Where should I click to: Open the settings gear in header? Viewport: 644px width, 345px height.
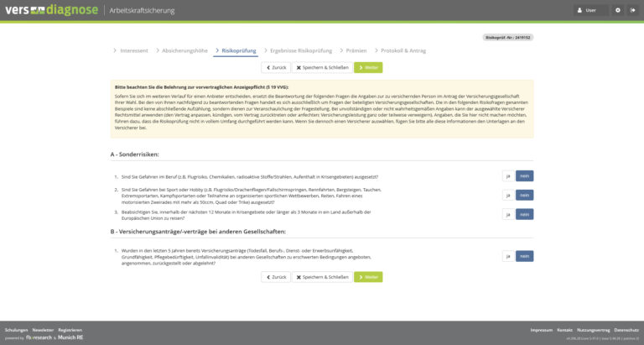[x=618, y=10]
